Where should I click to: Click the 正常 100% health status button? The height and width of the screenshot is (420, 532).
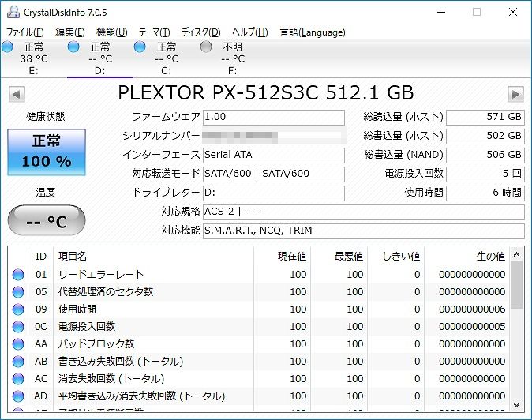tap(47, 152)
